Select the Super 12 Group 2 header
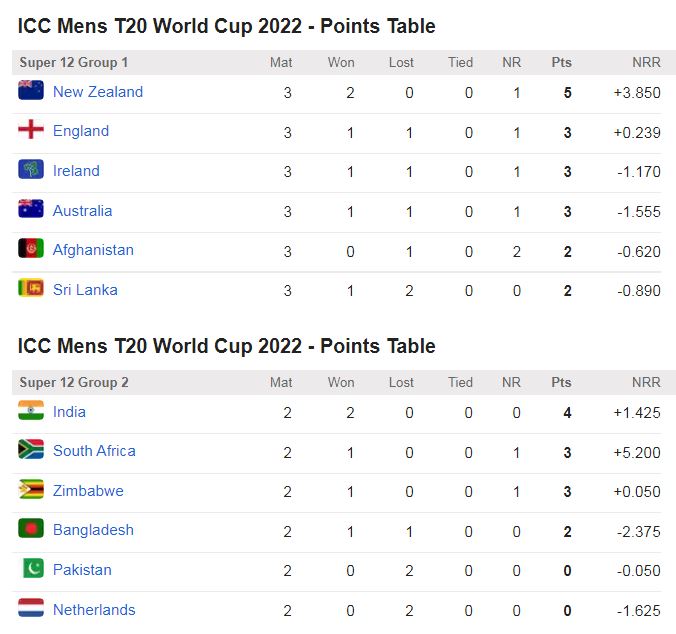Image resolution: width=676 pixels, height=634 pixels. tap(74, 382)
